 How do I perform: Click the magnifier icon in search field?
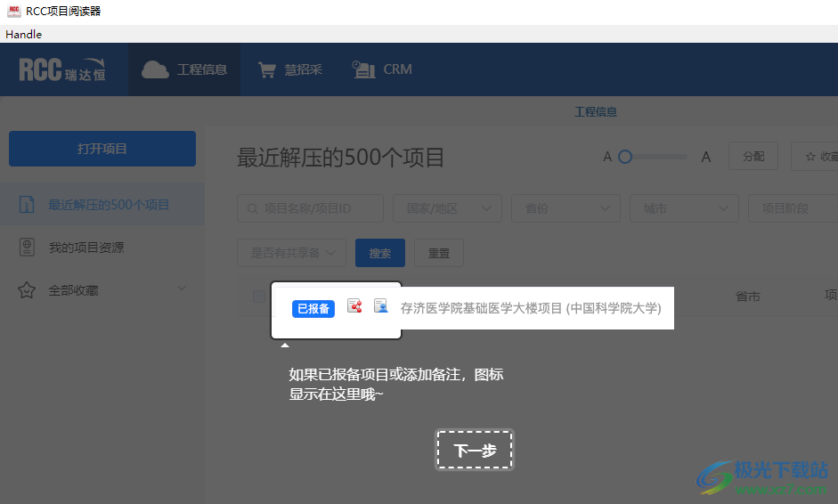click(x=252, y=208)
